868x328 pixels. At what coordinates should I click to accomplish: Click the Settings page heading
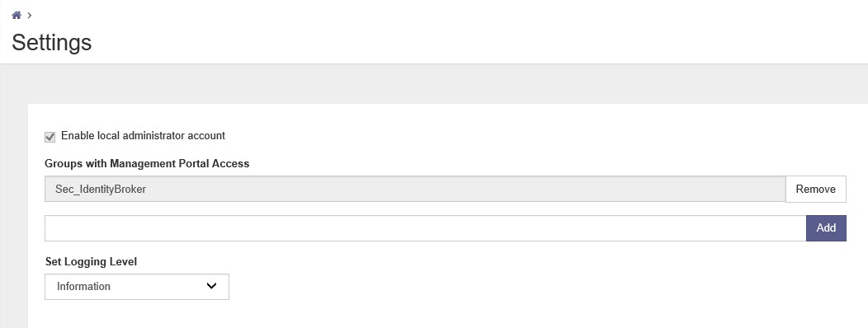(x=51, y=43)
